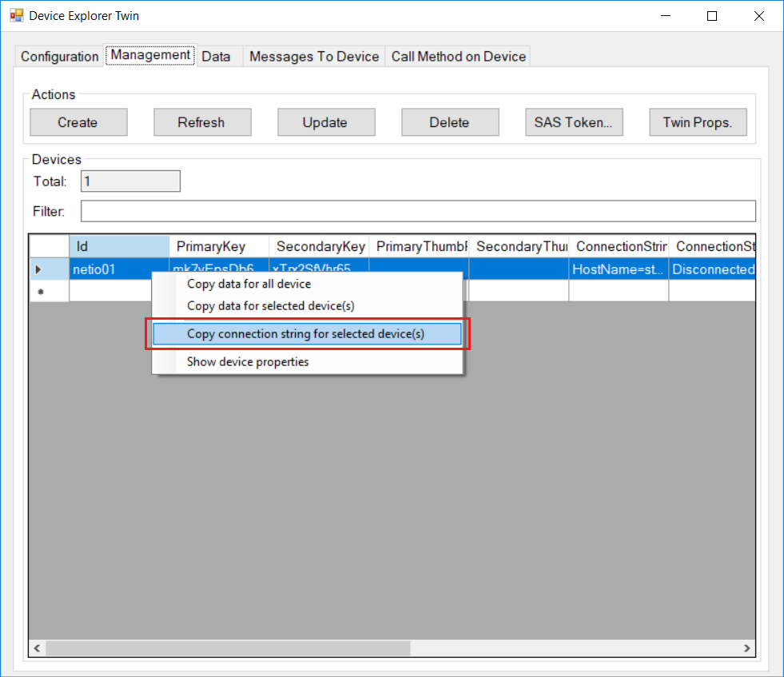Switch to Call Method on Device tab

(x=459, y=57)
